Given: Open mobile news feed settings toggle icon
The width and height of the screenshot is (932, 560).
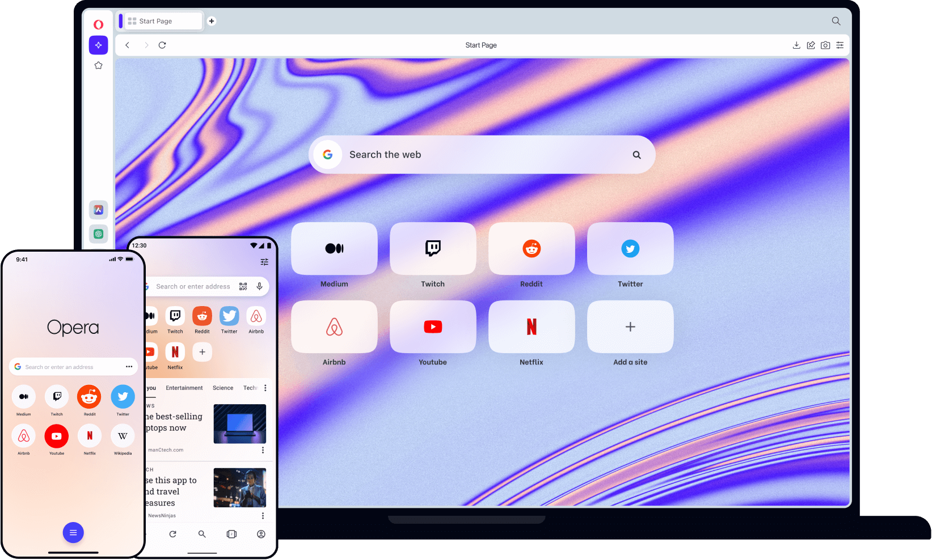Looking at the screenshot, I should point(264,262).
